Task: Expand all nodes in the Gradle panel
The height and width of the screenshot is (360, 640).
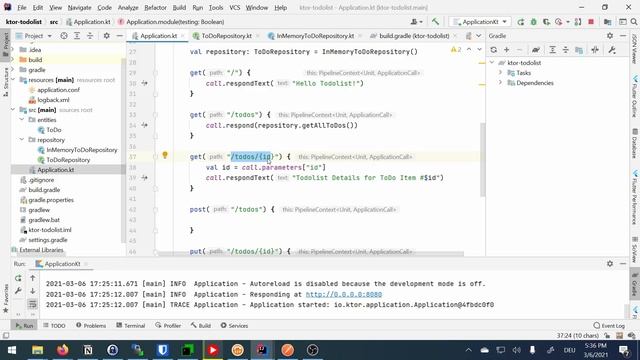Action: tap(552, 50)
